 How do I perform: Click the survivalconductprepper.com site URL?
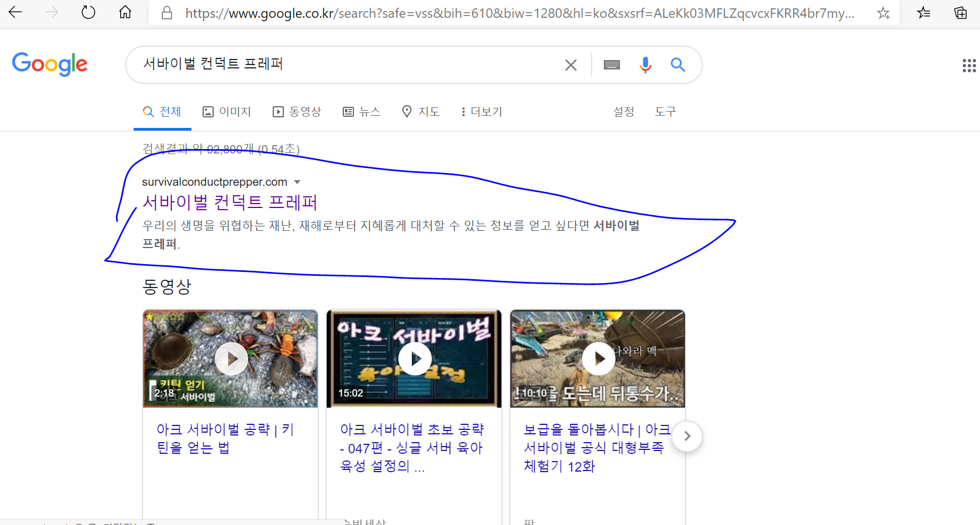(214, 182)
